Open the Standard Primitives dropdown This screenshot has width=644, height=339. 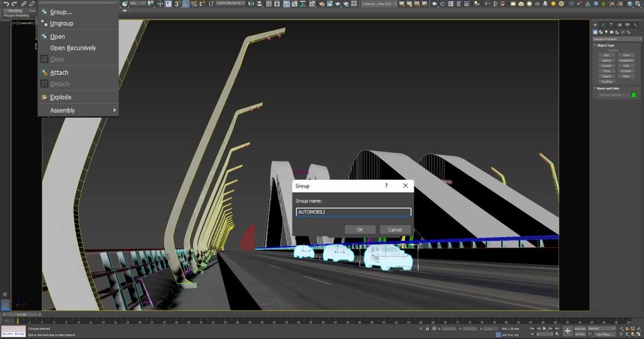[x=617, y=39]
